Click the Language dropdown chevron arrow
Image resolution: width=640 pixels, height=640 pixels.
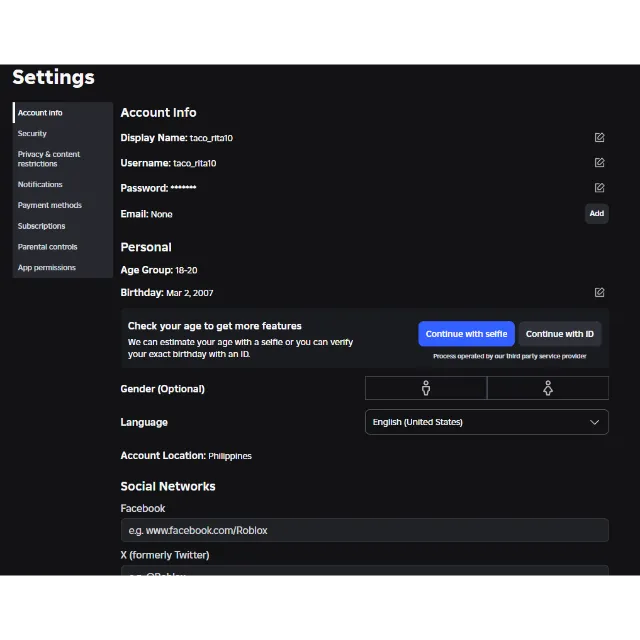coord(594,422)
